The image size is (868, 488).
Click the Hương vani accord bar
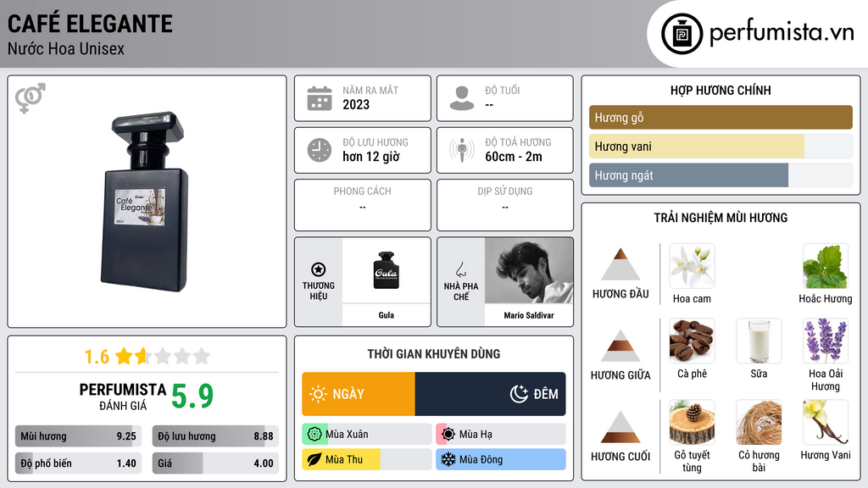(721, 146)
